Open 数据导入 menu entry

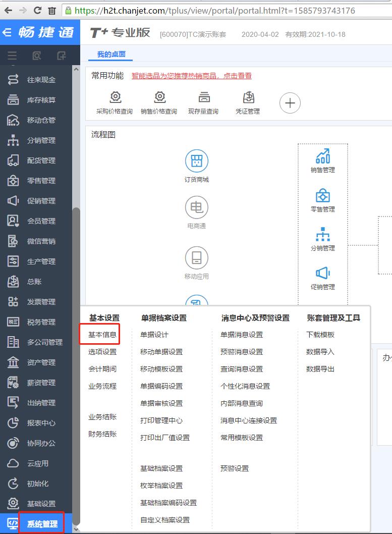click(x=320, y=352)
